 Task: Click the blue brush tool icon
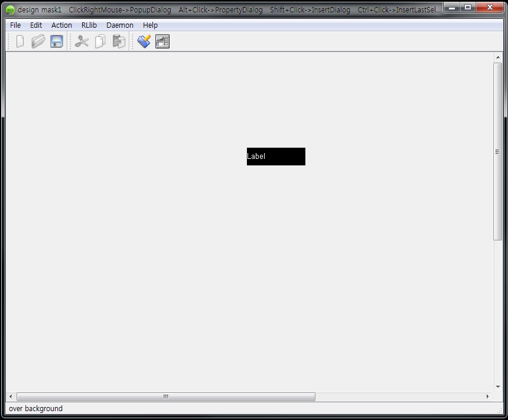(143, 41)
